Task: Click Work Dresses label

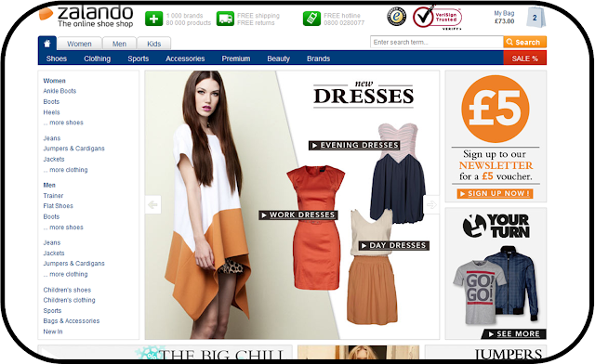Action: click(298, 215)
